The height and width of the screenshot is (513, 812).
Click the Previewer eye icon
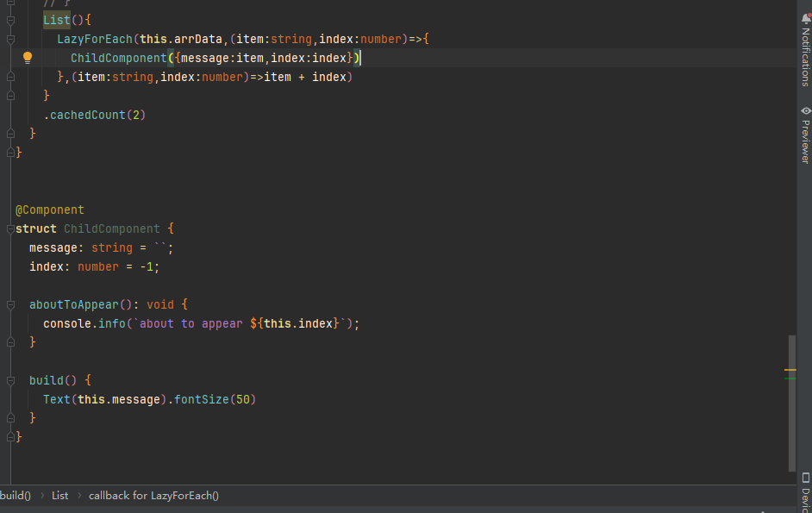(805, 111)
